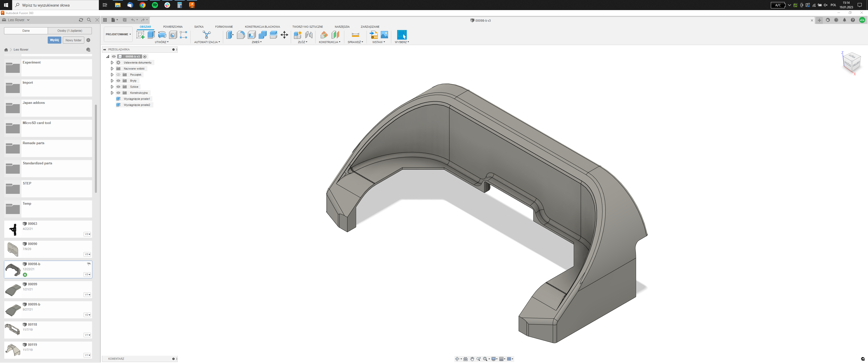The image size is (868, 363).
Task: Activate the Pan hand tool in navigation bar
Action: (472, 359)
